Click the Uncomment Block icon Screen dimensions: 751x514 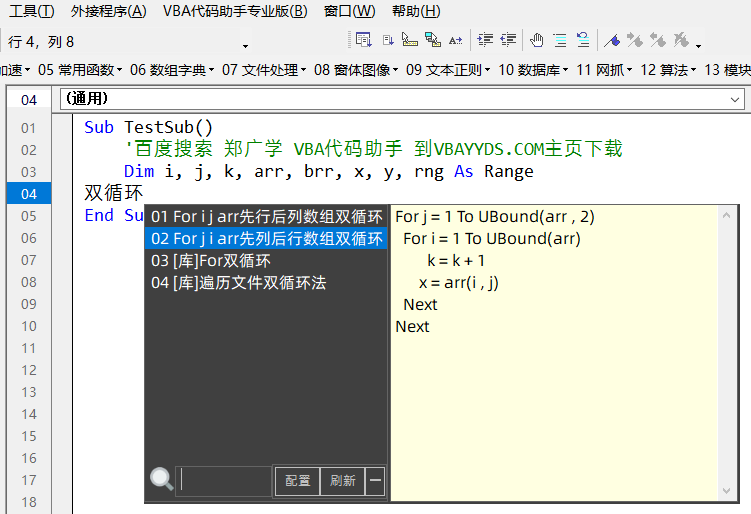(x=582, y=40)
